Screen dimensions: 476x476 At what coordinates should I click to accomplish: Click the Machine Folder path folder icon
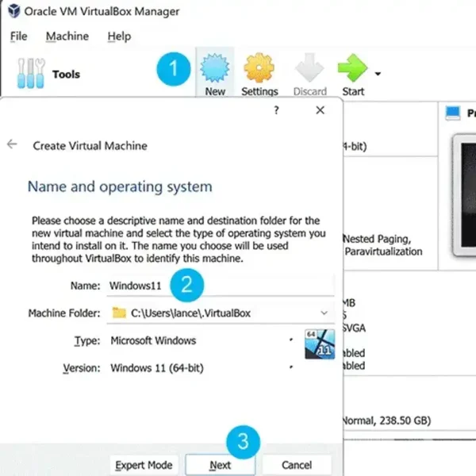click(119, 313)
